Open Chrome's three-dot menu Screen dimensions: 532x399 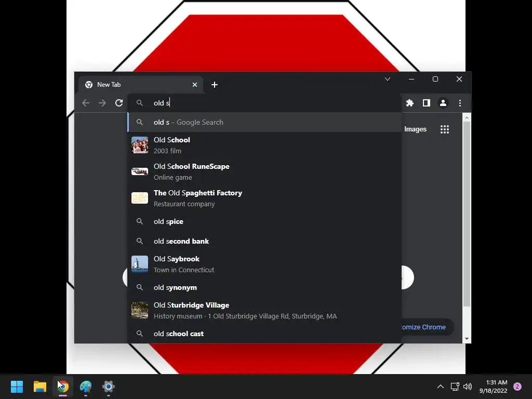[460, 103]
